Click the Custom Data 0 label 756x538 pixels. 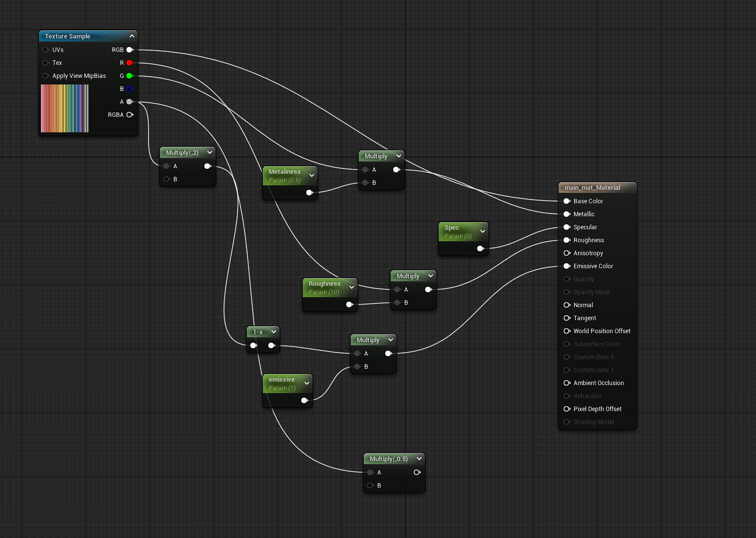pyautogui.click(x=594, y=357)
